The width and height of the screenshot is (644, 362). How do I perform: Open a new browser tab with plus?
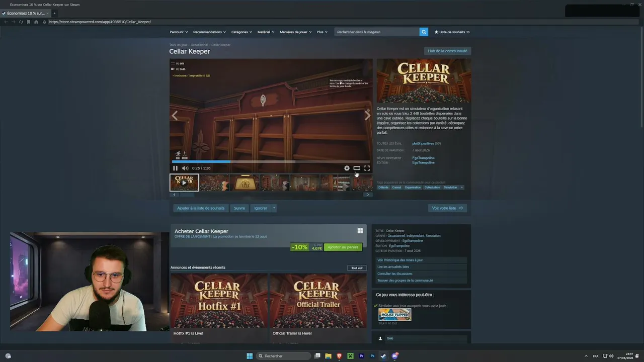(x=54, y=13)
